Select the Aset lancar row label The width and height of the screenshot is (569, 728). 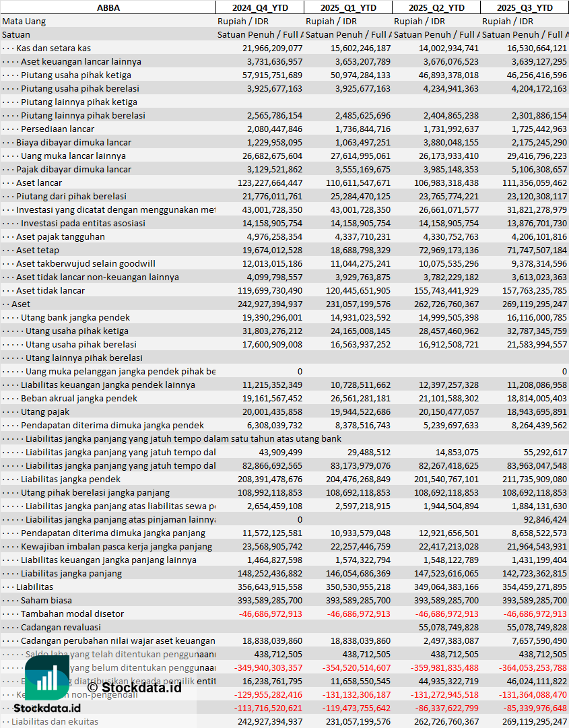tap(39, 183)
